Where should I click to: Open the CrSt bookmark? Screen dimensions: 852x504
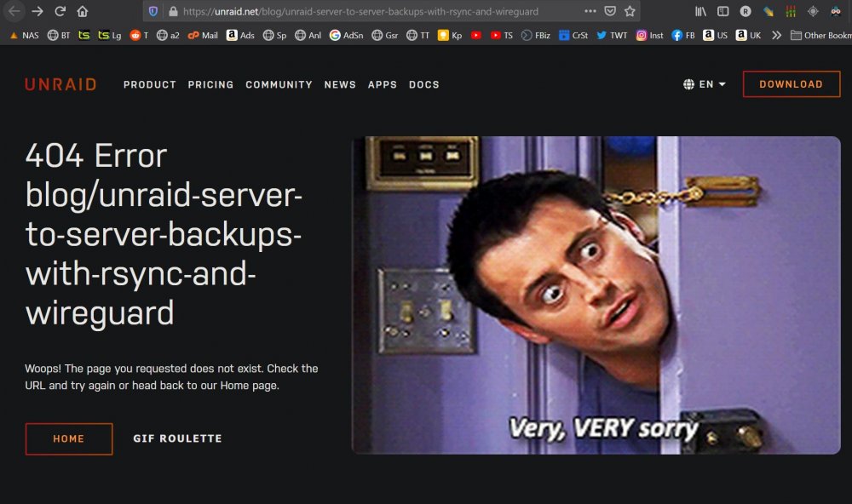(573, 35)
